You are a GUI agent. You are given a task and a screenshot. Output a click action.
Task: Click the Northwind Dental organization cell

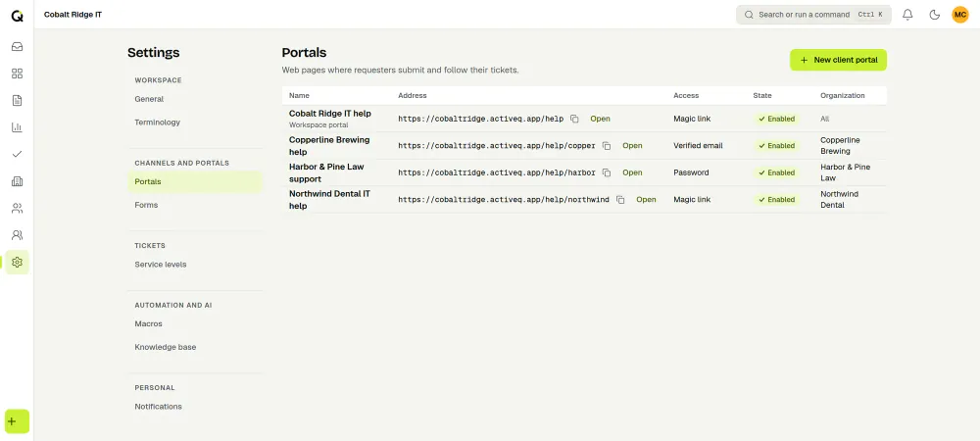[x=840, y=200]
